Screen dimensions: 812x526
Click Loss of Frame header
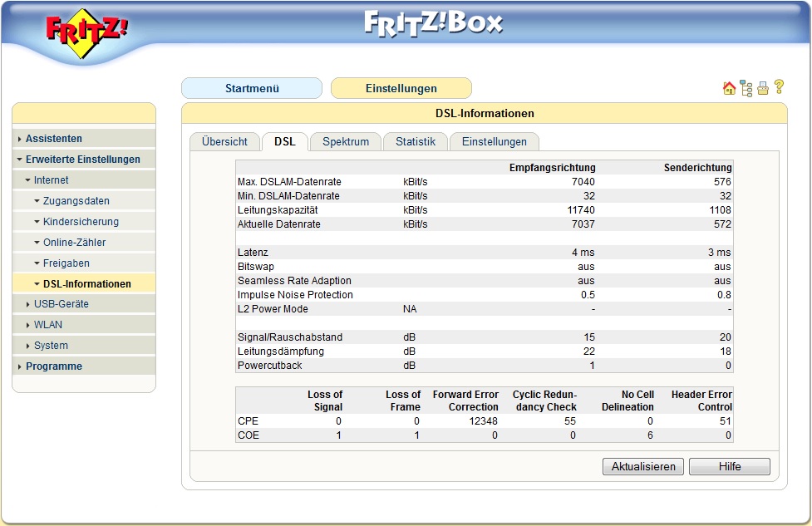403,401
